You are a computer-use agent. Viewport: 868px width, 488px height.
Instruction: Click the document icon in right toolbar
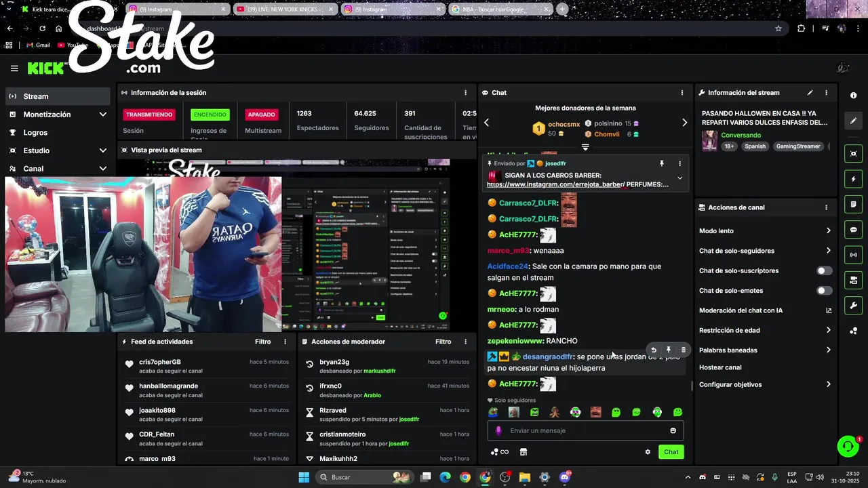[853, 204]
